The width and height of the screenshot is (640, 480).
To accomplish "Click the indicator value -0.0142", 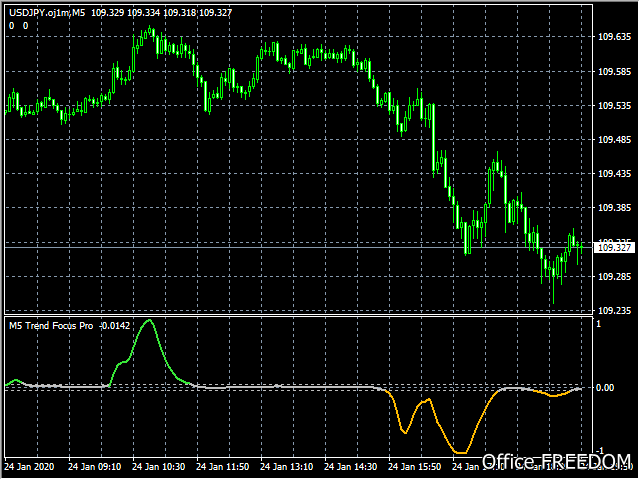I will tap(115, 326).
